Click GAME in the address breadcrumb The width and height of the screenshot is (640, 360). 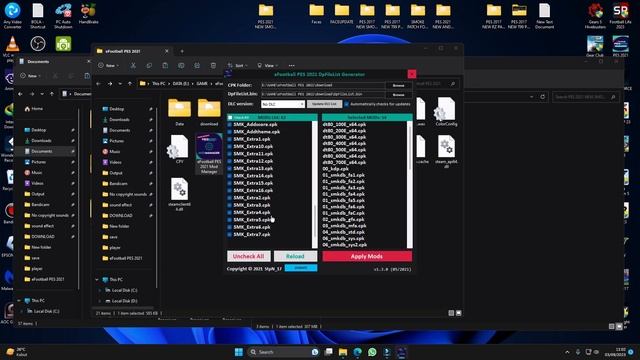pos(202,84)
